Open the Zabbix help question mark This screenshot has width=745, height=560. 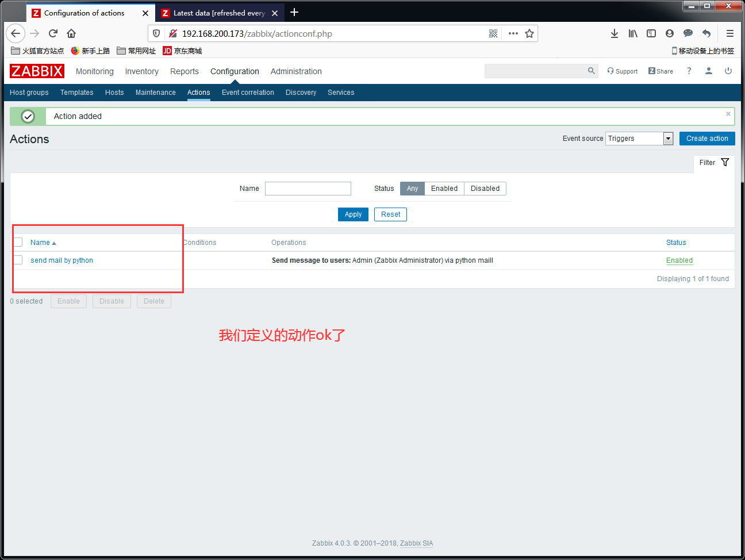(x=689, y=71)
